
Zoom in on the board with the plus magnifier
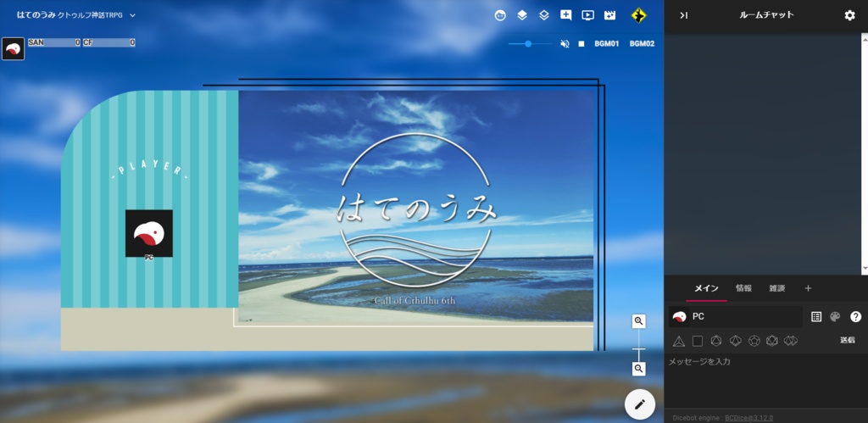click(639, 321)
